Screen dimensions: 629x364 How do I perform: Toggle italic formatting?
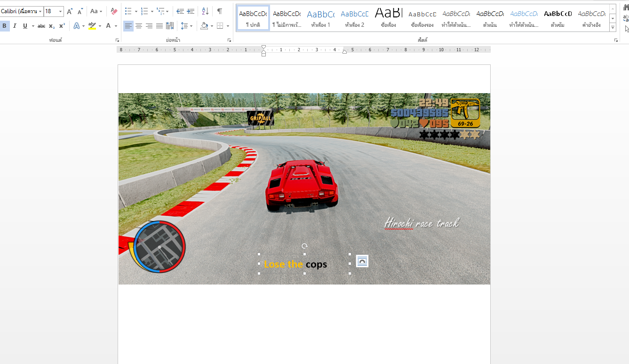click(x=15, y=26)
